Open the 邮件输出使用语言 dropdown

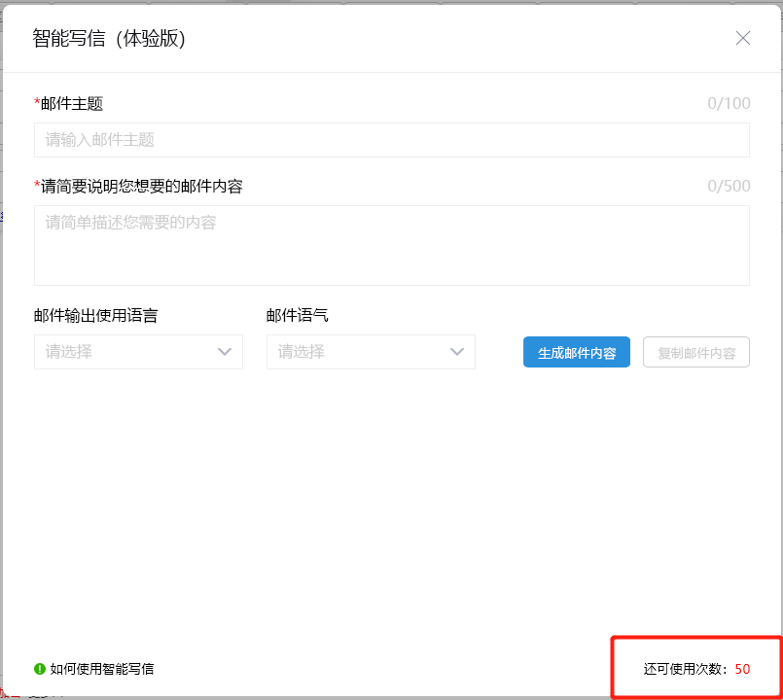tap(137, 352)
